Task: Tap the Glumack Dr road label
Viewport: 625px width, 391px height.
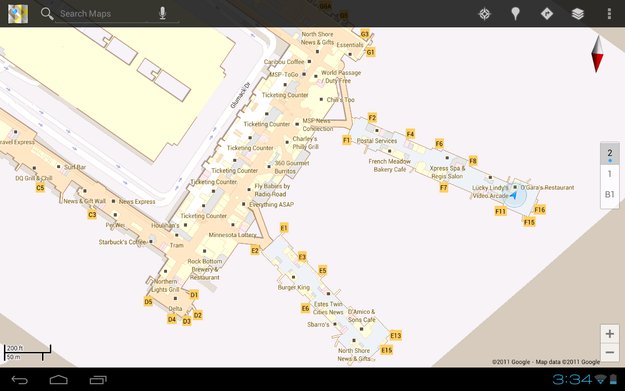Action: pos(240,95)
